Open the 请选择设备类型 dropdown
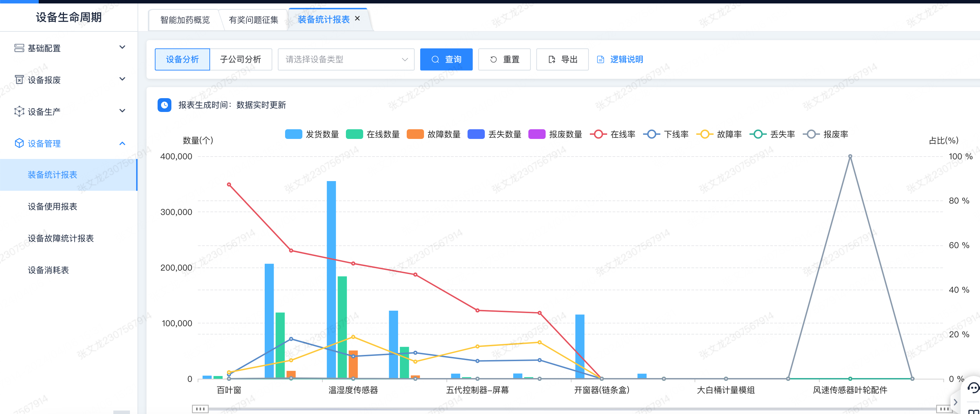Screen dimensions: 980x414 click(346, 59)
